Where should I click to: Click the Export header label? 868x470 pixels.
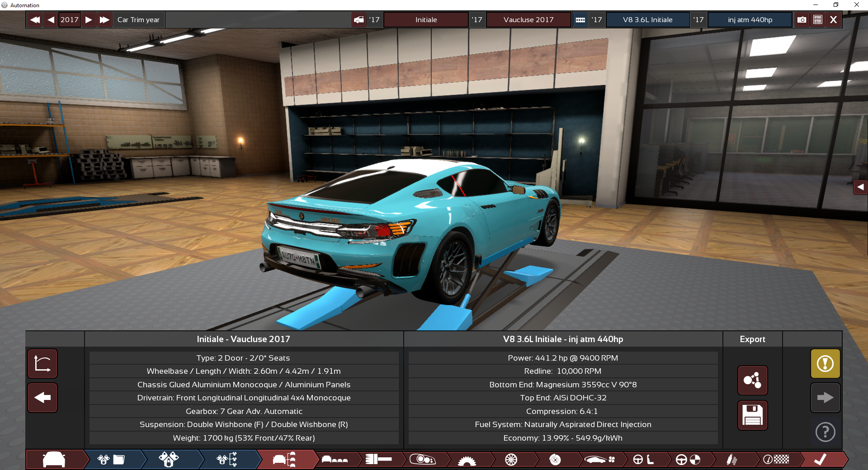tap(752, 339)
